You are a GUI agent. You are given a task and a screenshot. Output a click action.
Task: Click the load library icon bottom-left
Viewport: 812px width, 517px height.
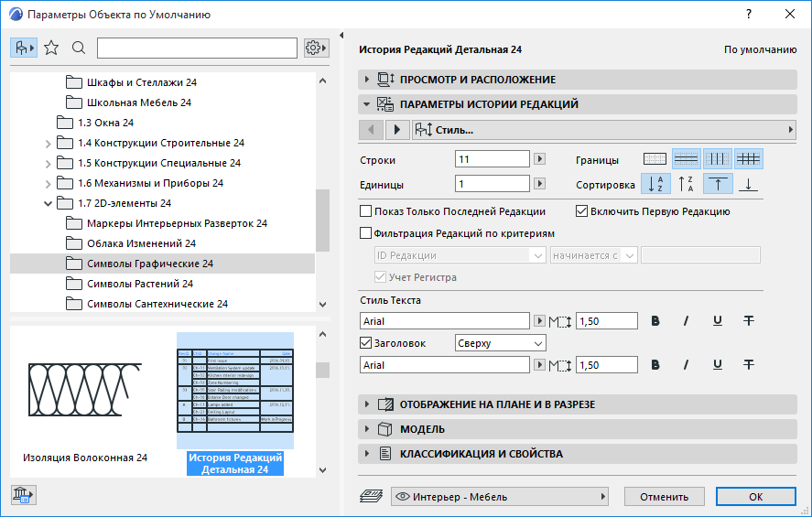pos(23,495)
